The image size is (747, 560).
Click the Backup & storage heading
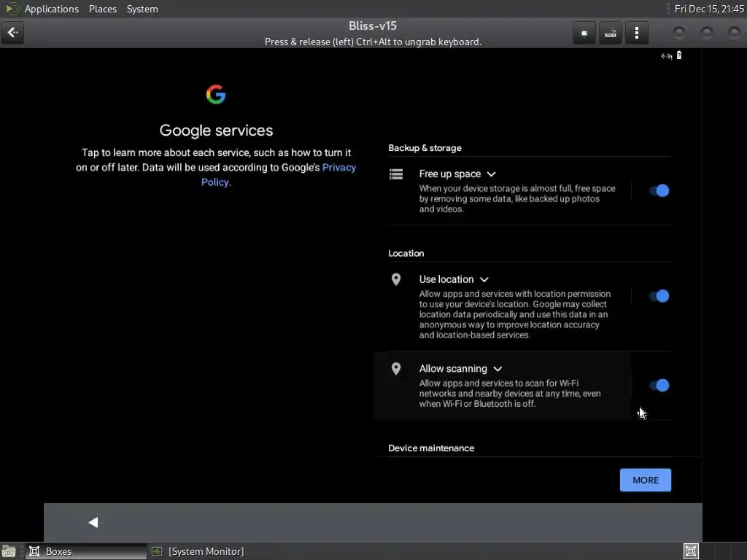point(425,148)
